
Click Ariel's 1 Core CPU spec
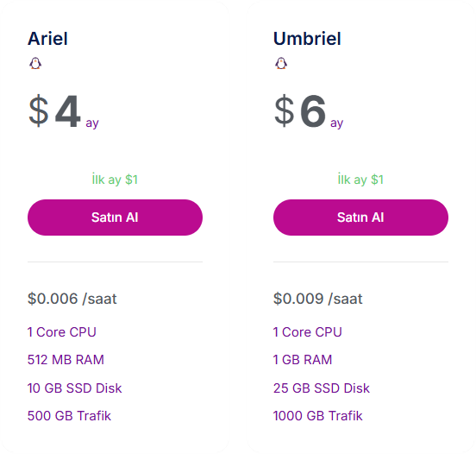(x=61, y=332)
